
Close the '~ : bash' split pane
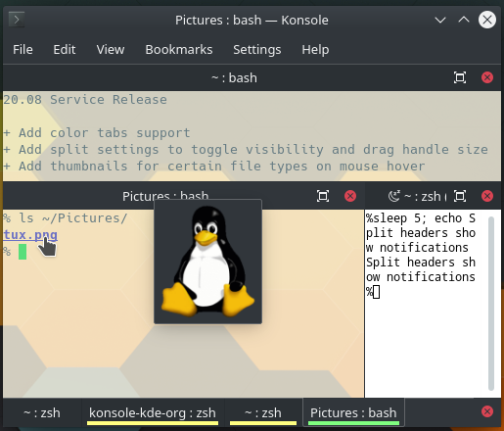pyautogui.click(x=487, y=77)
